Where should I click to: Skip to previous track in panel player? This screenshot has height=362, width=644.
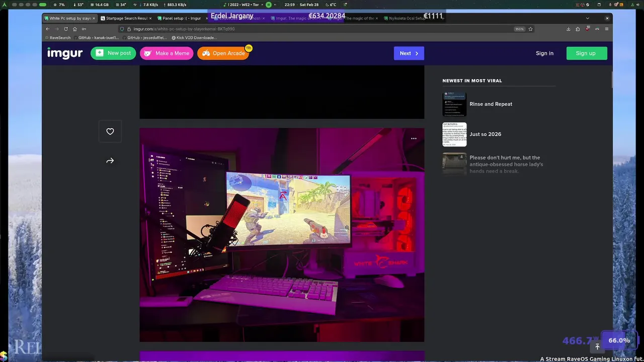click(x=262, y=5)
